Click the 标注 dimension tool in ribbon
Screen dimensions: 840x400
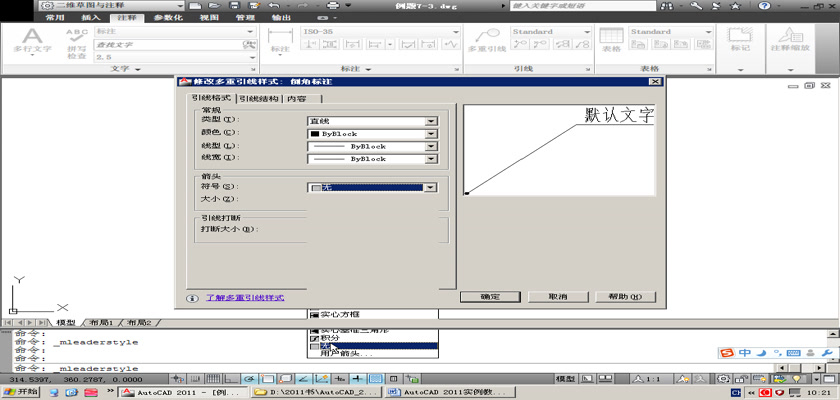pos(280,41)
